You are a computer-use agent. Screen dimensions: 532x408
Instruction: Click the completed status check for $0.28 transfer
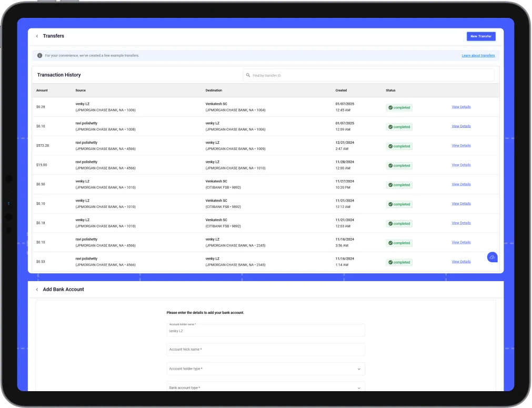pos(390,107)
